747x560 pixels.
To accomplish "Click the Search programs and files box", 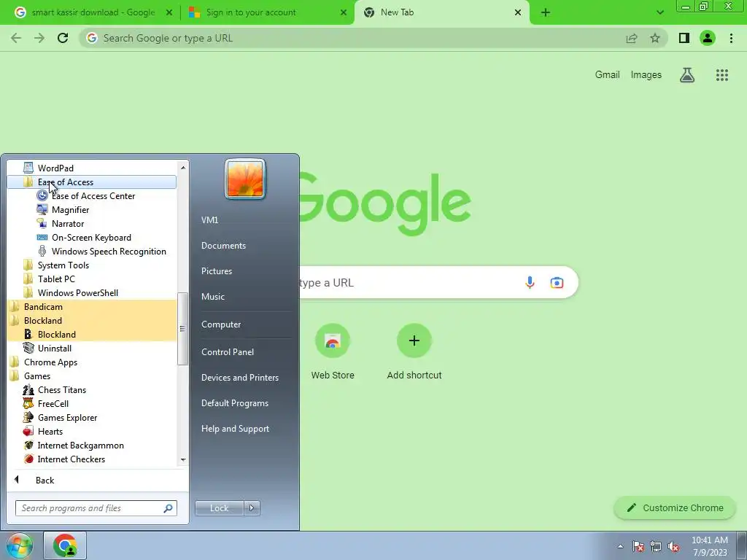I will click(x=96, y=508).
